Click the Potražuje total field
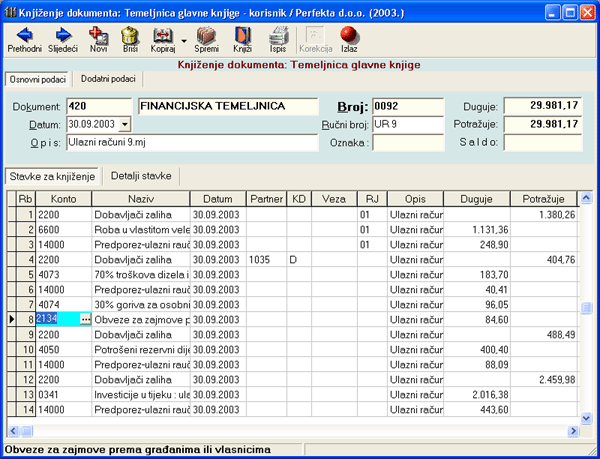Screen dimensions: 600x459 point(543,124)
